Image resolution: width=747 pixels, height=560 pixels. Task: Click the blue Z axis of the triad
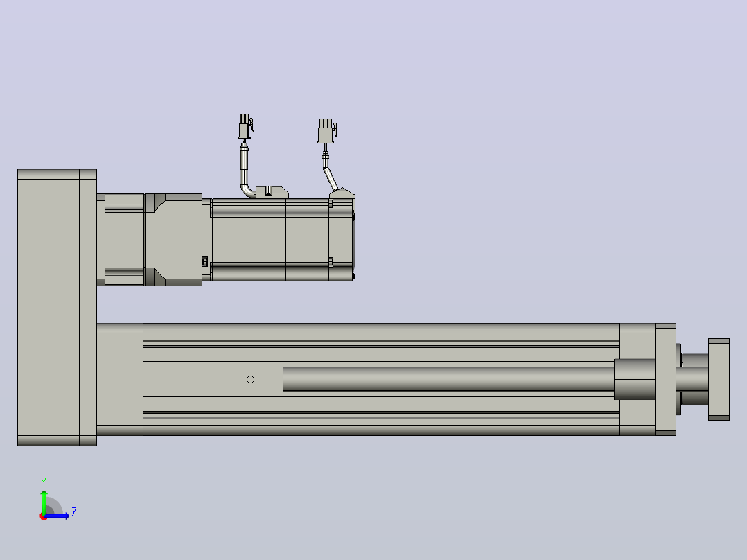click(57, 516)
